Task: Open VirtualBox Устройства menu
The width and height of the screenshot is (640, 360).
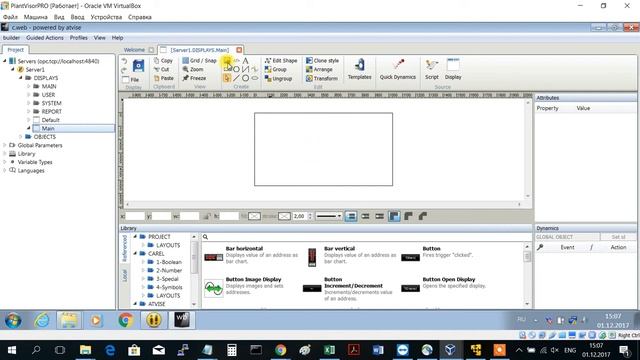Action: [x=106, y=17]
